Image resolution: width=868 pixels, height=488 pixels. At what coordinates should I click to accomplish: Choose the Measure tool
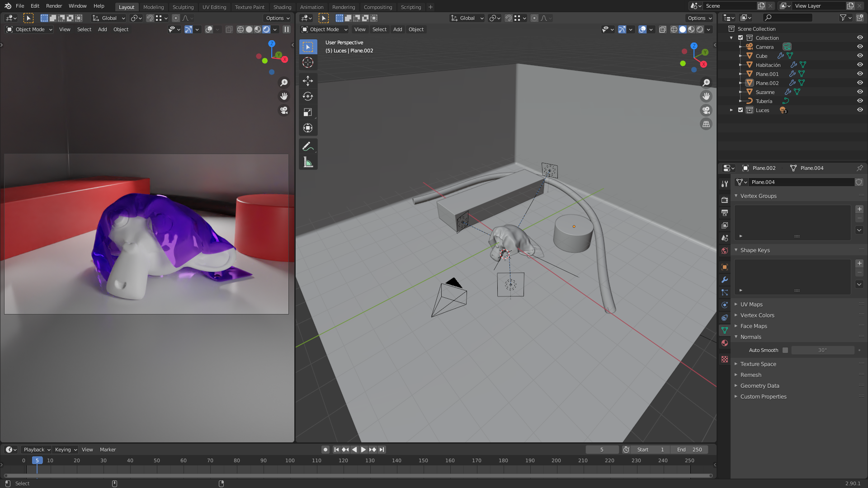point(308,162)
